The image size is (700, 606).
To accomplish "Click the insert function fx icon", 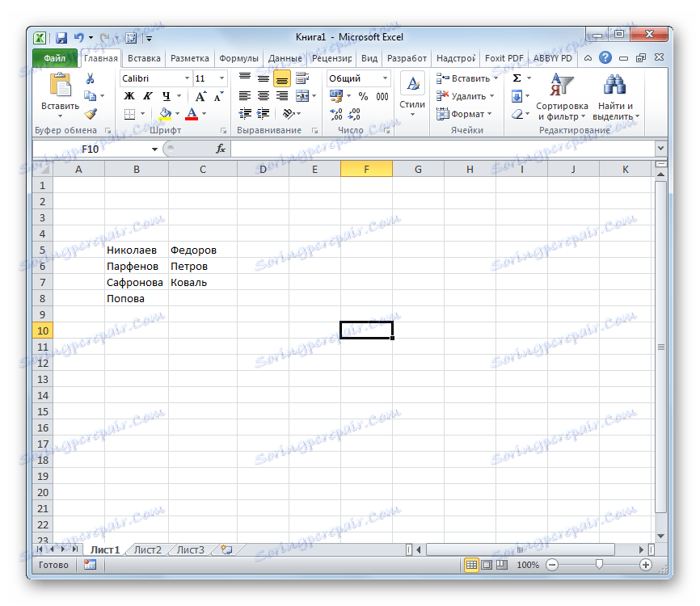I will 221,149.
